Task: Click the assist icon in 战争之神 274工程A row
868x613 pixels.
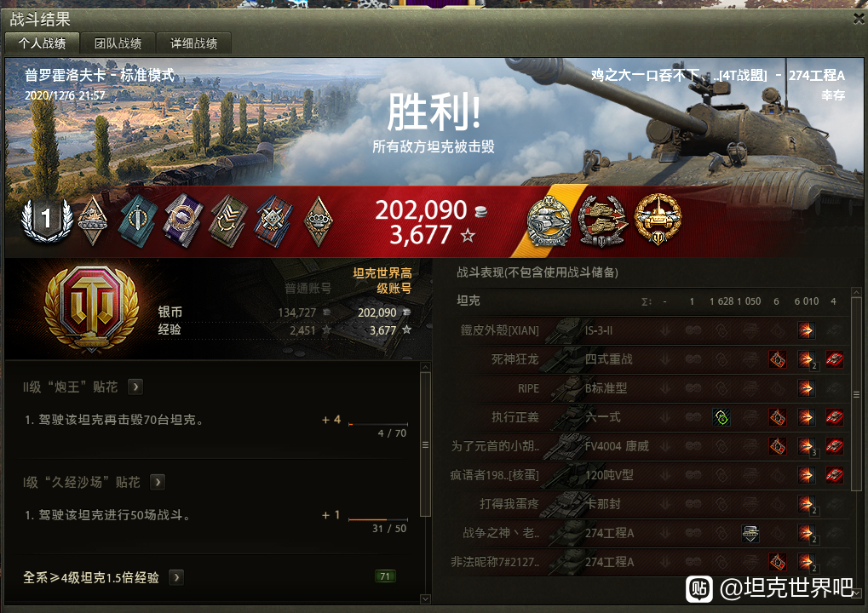Action: click(x=750, y=533)
